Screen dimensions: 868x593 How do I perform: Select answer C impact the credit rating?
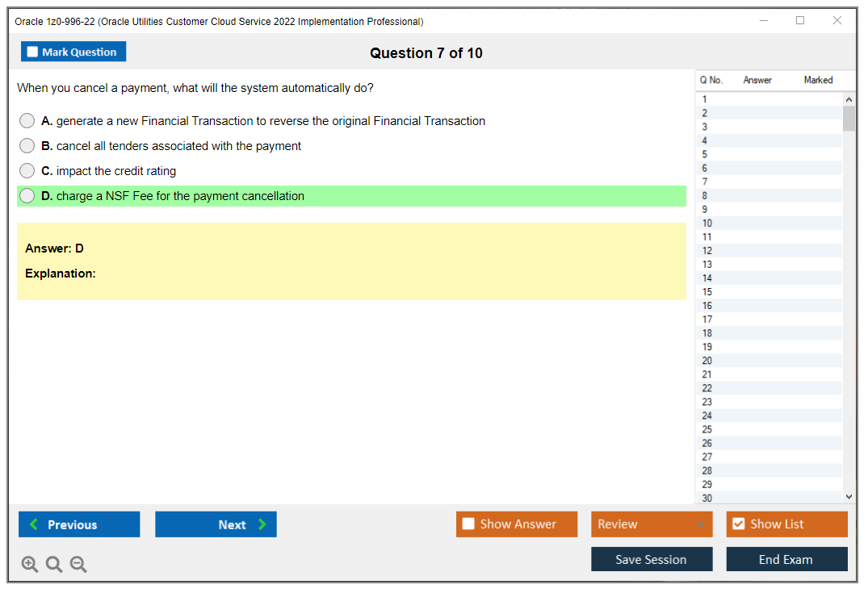coord(27,170)
